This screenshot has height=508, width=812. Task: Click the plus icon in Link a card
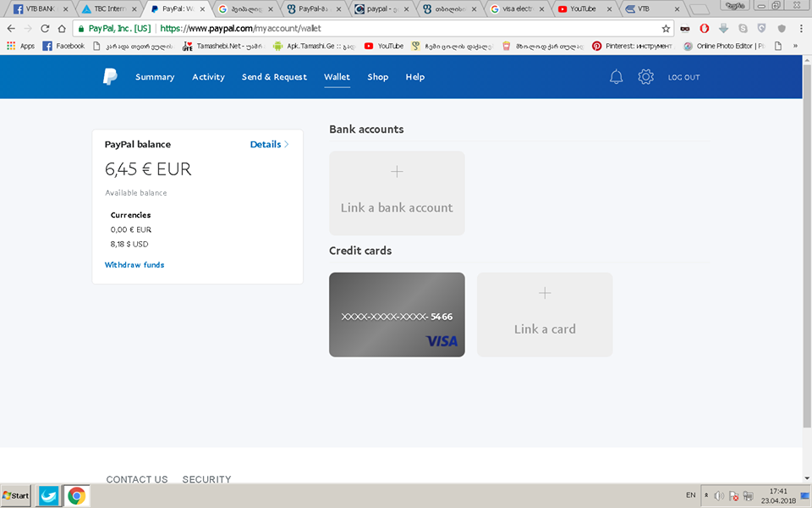pos(545,293)
